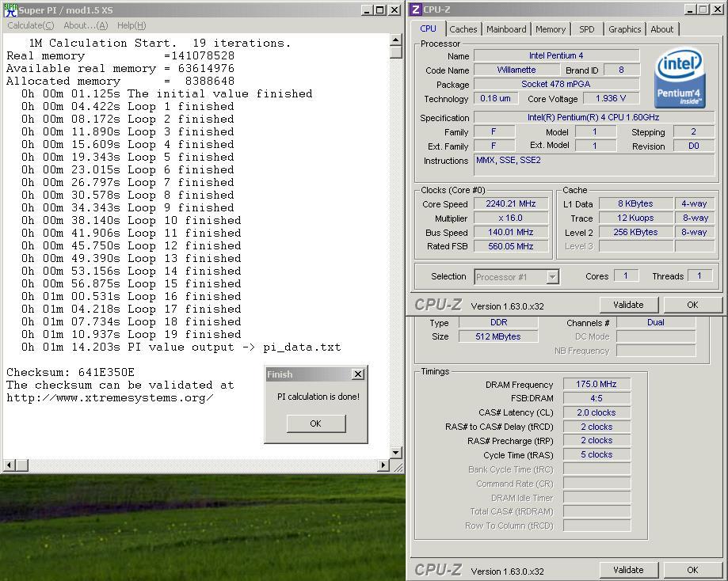Screen dimensions: 728x581
Task: Click the DRAM Frequency value 175.0 MHz
Action: [597, 384]
